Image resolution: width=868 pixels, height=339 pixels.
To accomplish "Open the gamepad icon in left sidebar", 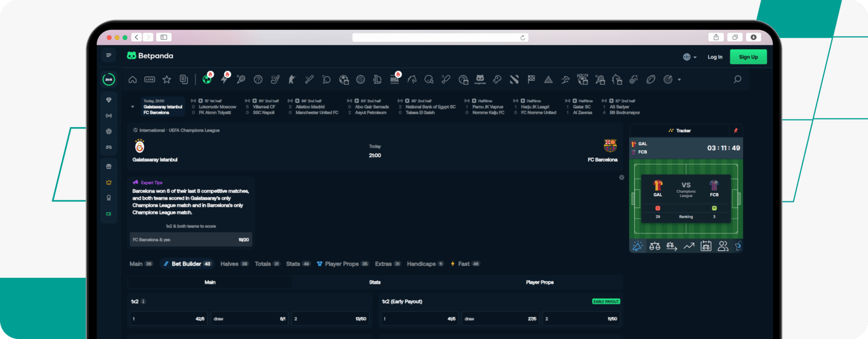I will 108,147.
